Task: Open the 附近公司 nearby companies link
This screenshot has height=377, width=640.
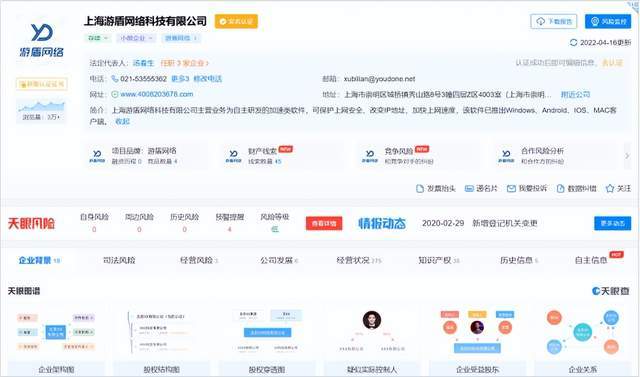Action: click(x=575, y=94)
